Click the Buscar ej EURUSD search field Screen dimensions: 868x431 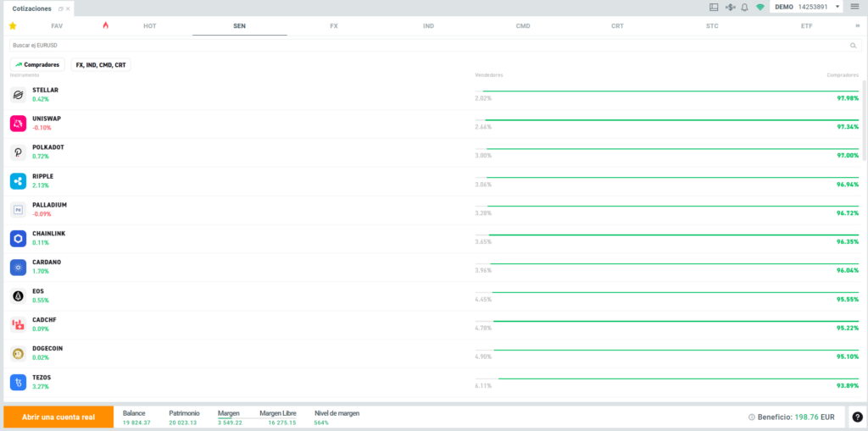tap(436, 46)
